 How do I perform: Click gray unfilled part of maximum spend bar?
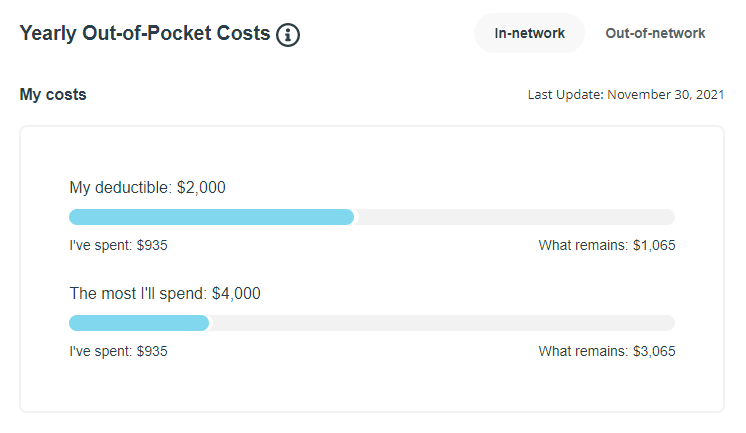coord(440,323)
